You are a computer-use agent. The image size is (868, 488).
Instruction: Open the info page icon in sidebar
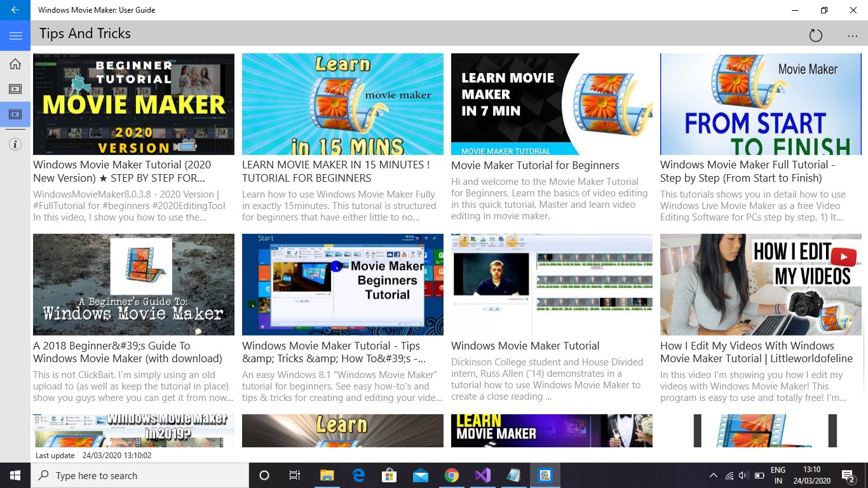15,144
